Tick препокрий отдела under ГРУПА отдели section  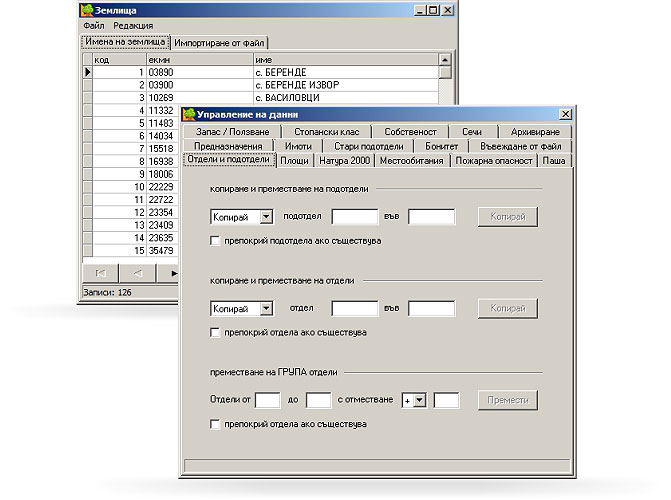[215, 424]
